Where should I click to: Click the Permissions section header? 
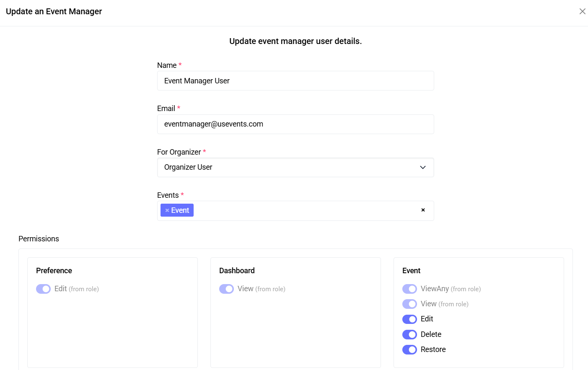(x=39, y=238)
